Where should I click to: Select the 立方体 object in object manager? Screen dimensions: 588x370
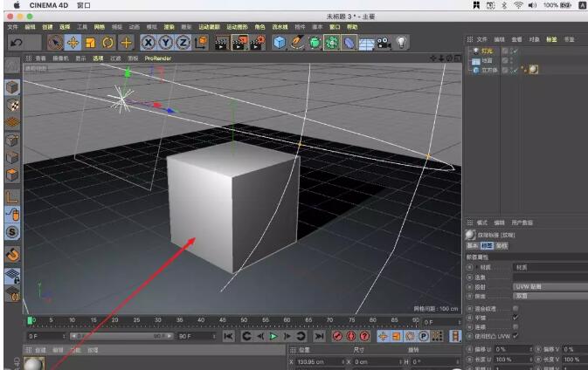pyautogui.click(x=488, y=71)
